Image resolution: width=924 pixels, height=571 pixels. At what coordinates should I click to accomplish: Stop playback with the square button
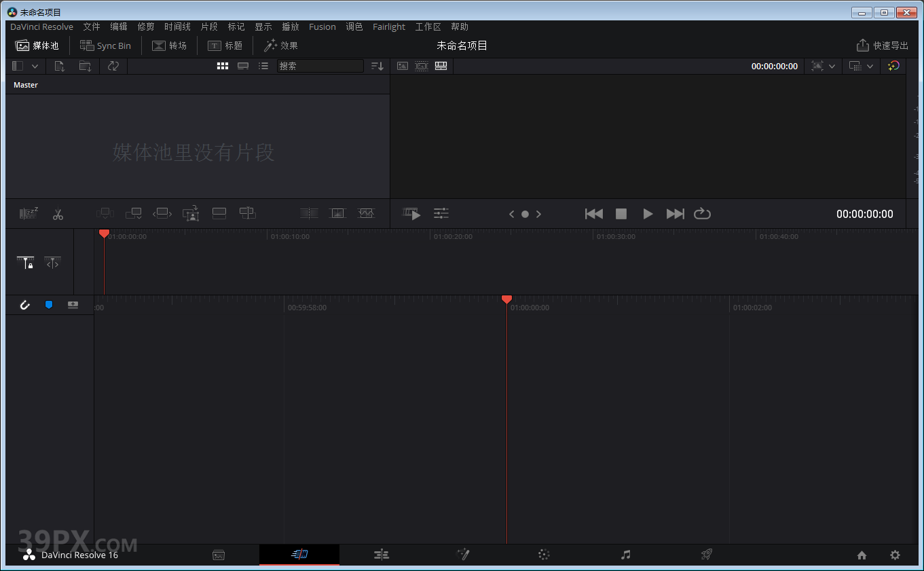621,214
